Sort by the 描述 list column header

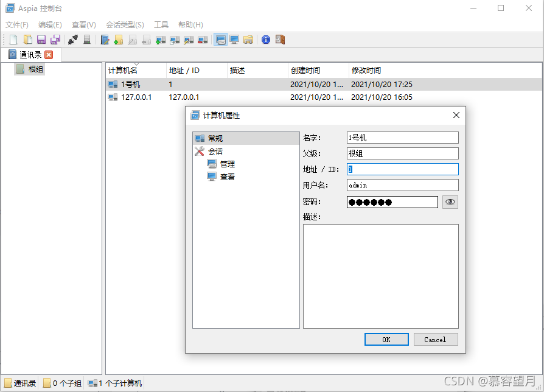[257, 71]
